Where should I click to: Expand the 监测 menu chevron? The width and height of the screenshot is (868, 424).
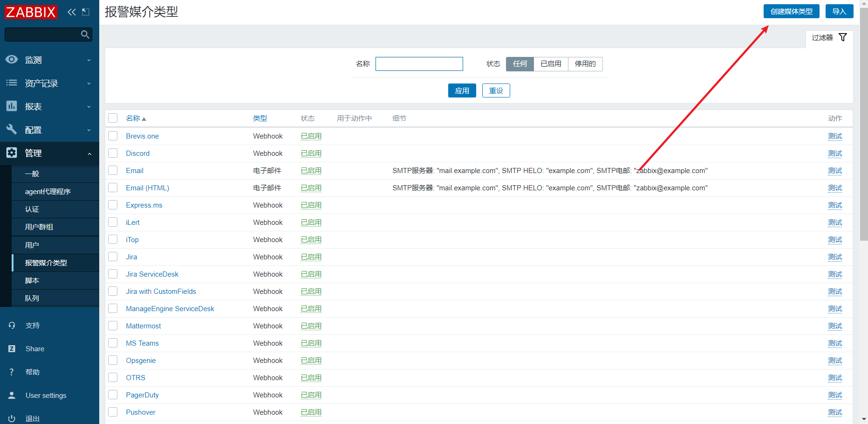[x=89, y=60]
